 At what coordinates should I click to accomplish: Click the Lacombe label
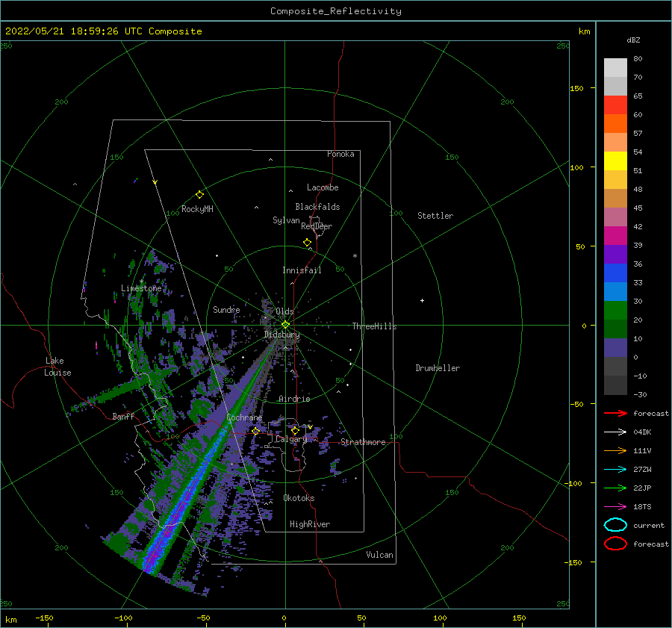tap(323, 187)
